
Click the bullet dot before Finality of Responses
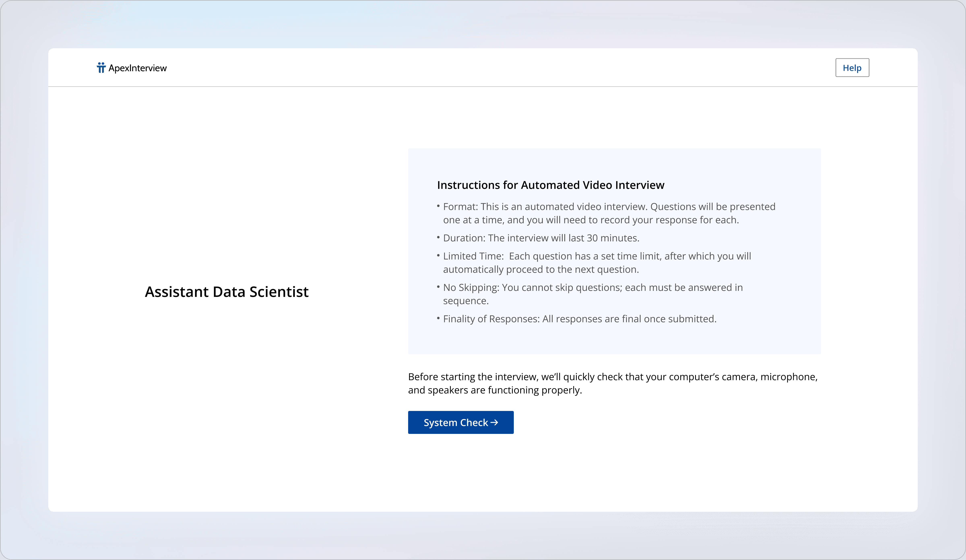[x=438, y=318]
